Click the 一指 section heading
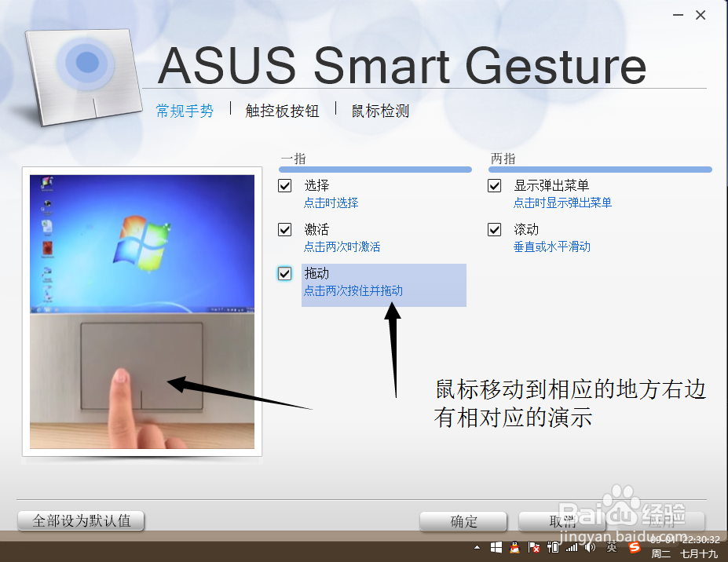 tap(294, 159)
